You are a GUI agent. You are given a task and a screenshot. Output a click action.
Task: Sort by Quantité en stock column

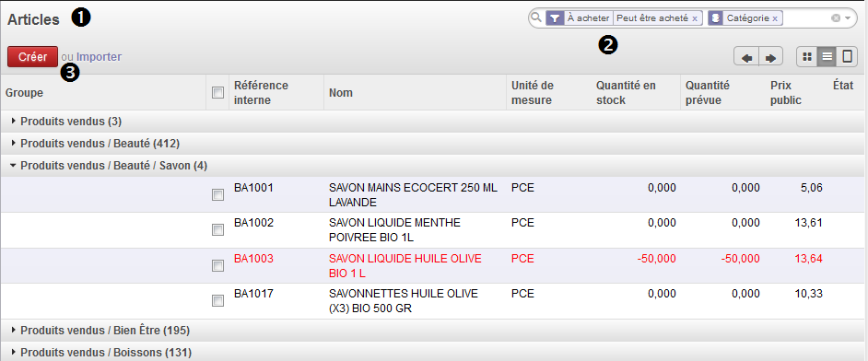626,93
